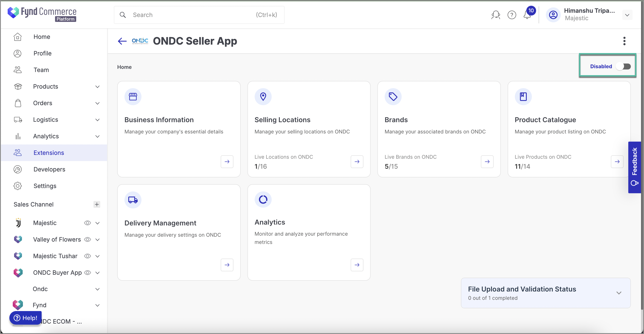This screenshot has height=334, width=644.
Task: Click the Product Catalogue book icon
Action: coord(523,96)
